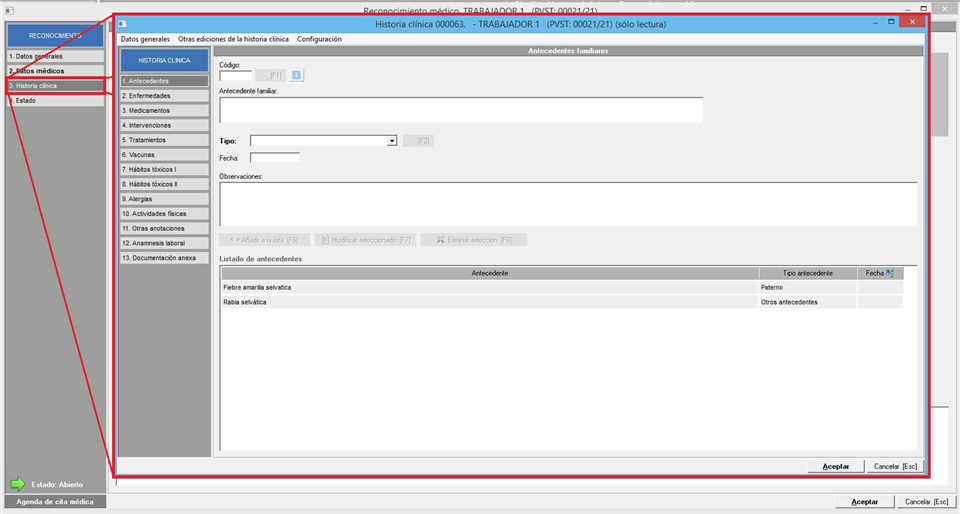Open the Datos generales menu
Image resolution: width=960 pixels, height=514 pixels.
145,39
